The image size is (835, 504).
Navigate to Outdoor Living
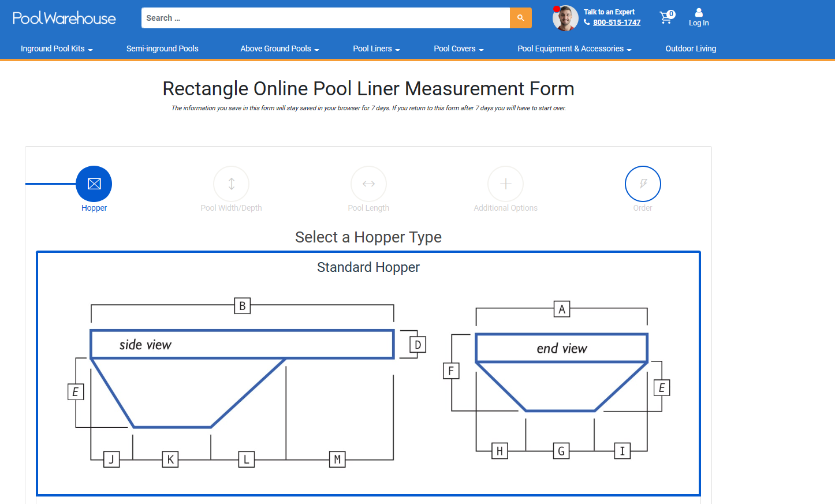click(691, 48)
